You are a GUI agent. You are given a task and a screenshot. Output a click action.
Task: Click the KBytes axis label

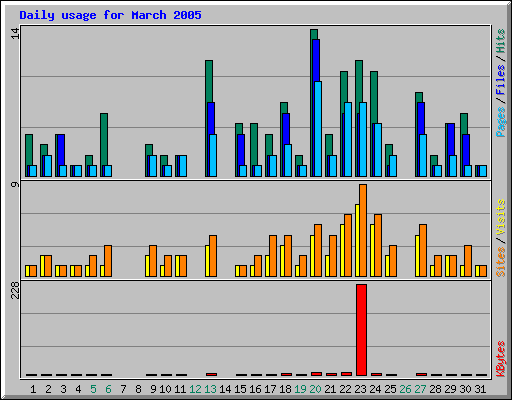pos(500,359)
